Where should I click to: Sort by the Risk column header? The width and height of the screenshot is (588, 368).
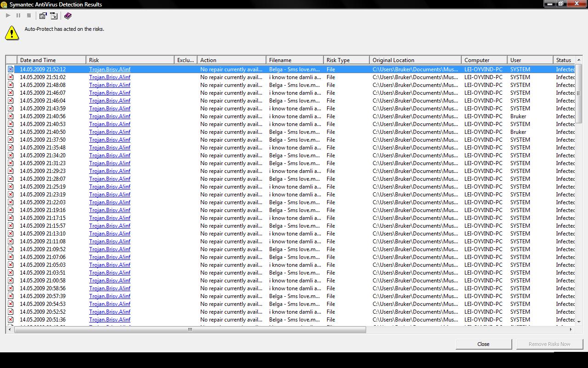(130, 60)
